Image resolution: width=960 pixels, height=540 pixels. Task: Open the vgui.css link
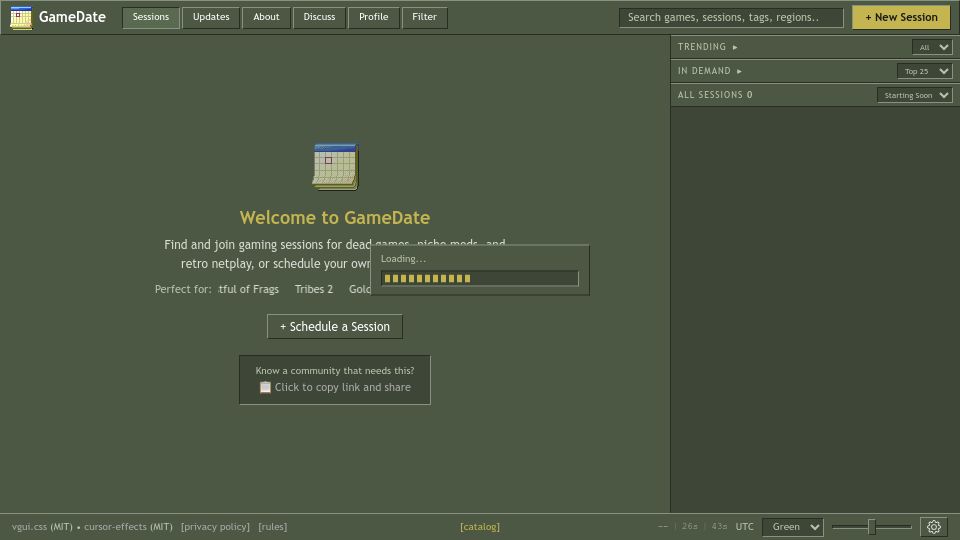pyautogui.click(x=29, y=527)
